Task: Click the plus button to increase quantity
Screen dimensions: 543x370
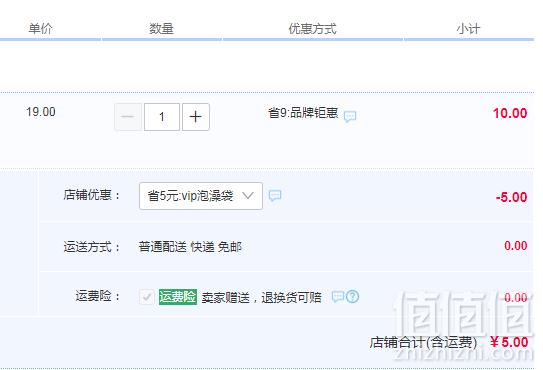Action: coord(196,117)
